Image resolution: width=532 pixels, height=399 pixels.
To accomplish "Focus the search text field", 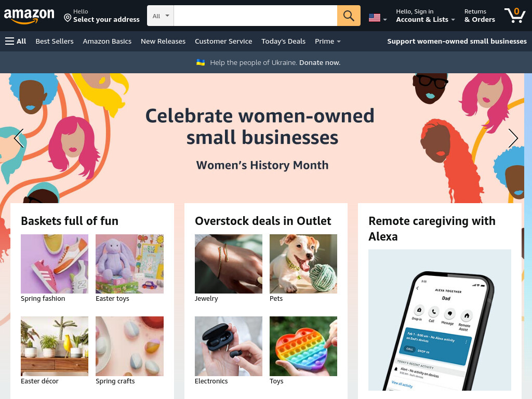I will point(256,16).
